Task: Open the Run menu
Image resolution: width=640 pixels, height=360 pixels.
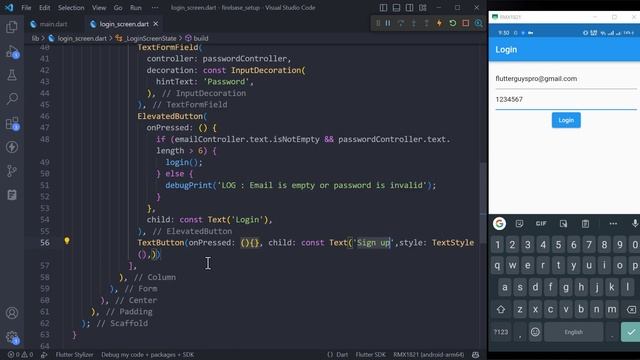Action: click(136, 7)
